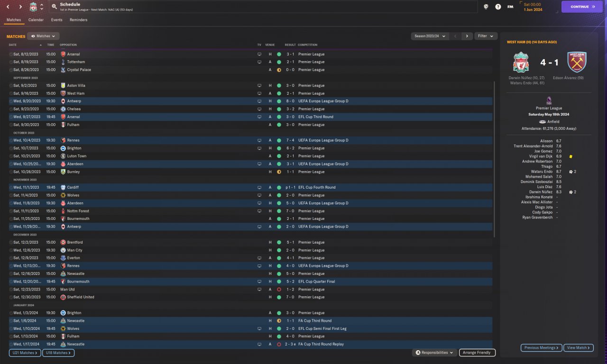
Task: Open U21 Matches
Action: pos(25,353)
